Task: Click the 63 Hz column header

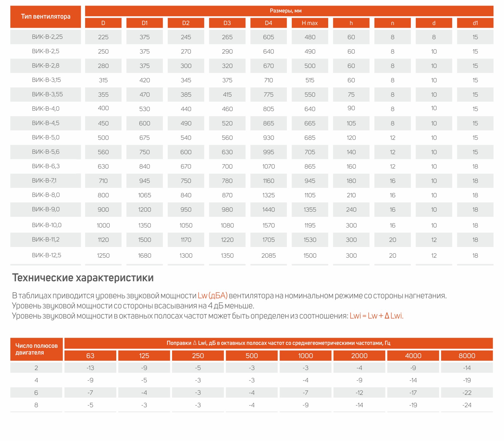Action: click(90, 356)
